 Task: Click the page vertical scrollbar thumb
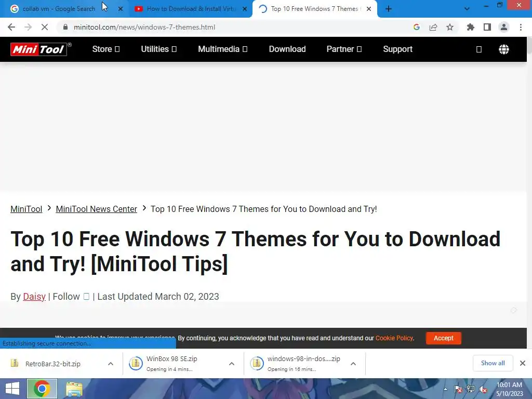pos(529,45)
